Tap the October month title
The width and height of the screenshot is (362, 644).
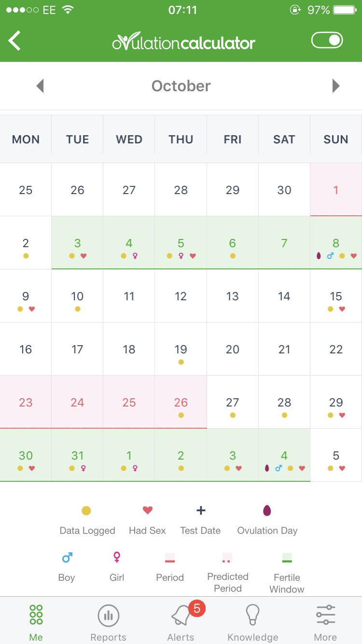coord(181,86)
